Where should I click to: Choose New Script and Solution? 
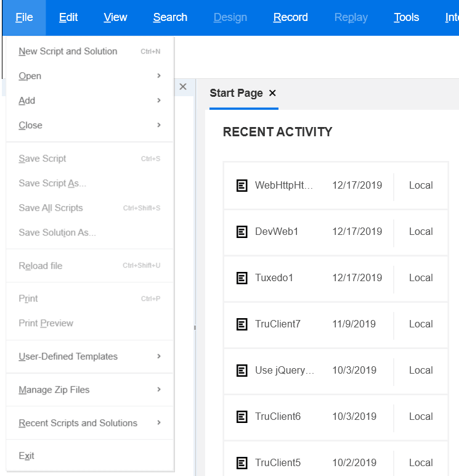point(90,51)
